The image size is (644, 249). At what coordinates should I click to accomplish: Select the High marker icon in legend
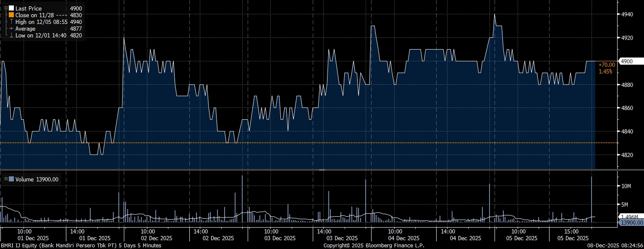coord(11,21)
